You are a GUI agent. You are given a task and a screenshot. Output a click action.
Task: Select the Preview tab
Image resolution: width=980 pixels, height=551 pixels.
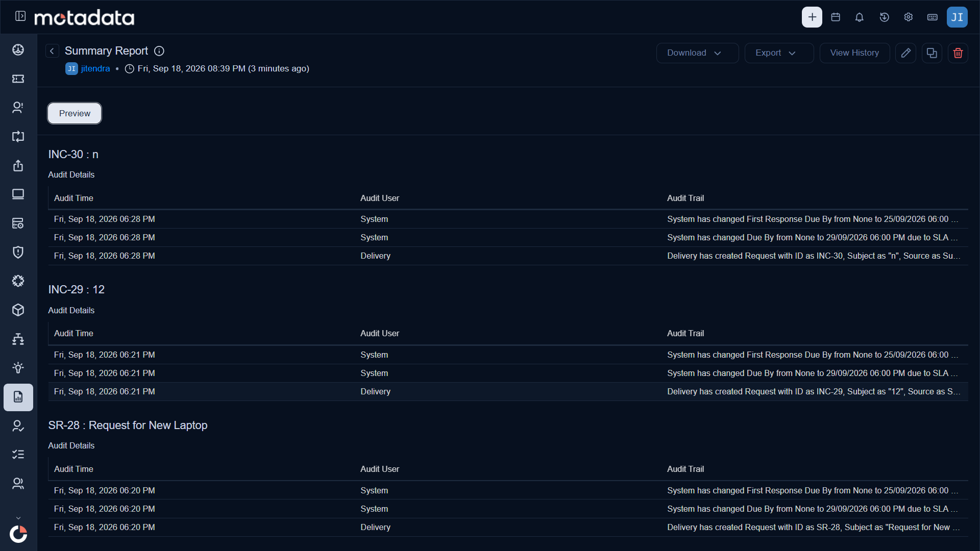pyautogui.click(x=75, y=113)
